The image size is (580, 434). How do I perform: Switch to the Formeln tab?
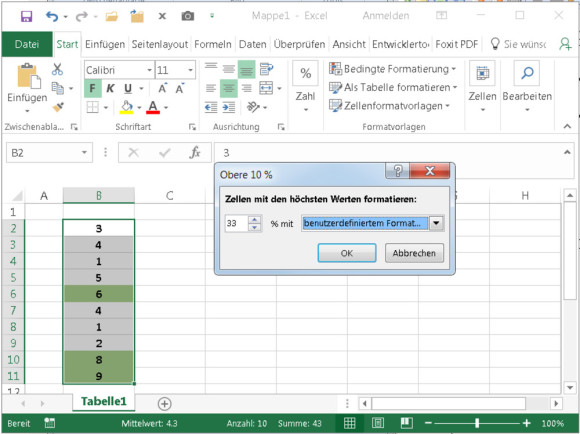tap(213, 44)
